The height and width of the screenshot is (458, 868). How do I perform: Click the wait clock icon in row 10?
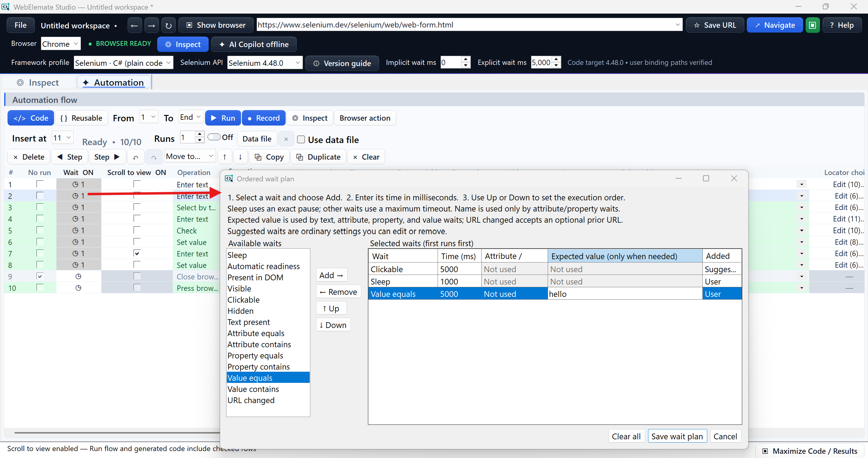(78, 288)
